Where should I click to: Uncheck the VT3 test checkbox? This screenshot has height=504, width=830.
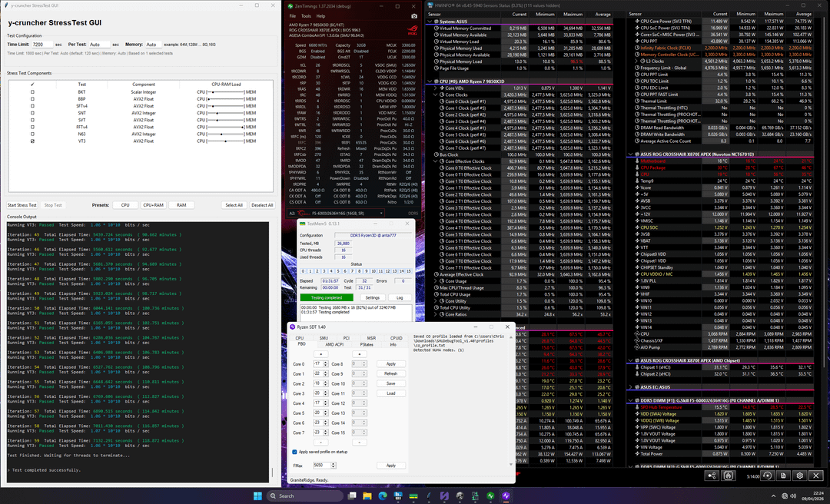pyautogui.click(x=32, y=142)
